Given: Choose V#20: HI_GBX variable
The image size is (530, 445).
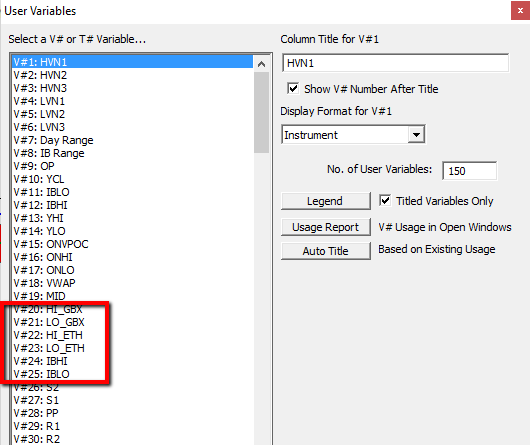Looking at the screenshot, I should click(x=132, y=309).
